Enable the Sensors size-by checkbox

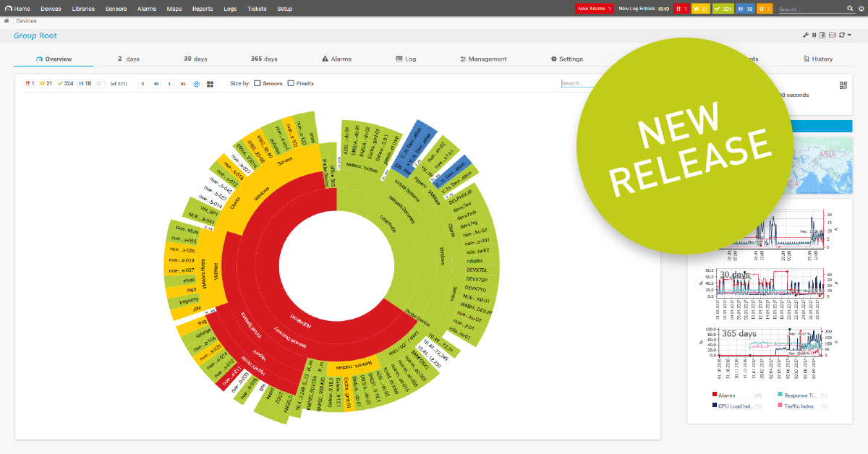[x=257, y=83]
